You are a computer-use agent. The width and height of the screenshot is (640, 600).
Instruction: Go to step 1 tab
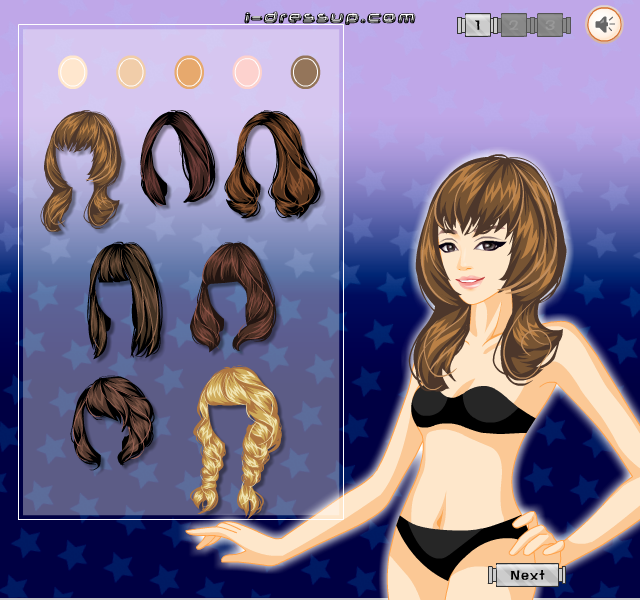pyautogui.click(x=478, y=25)
